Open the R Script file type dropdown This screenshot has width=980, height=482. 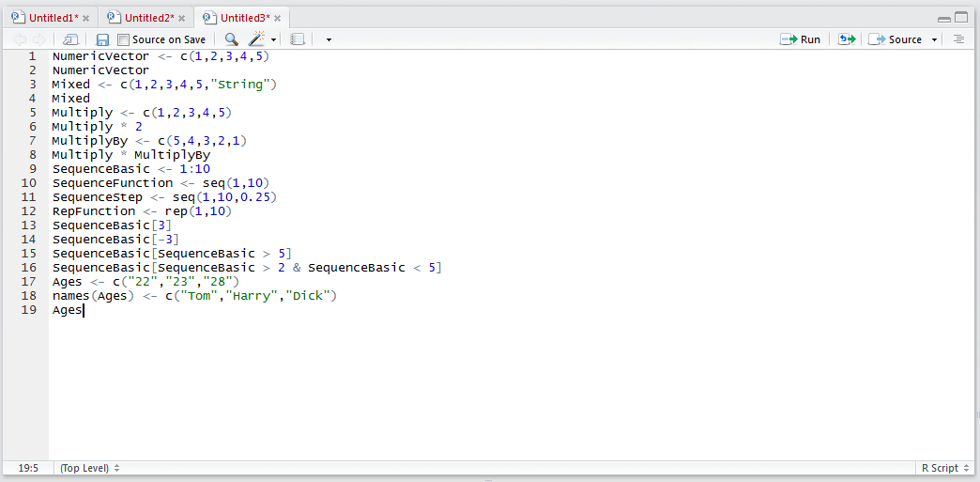tap(943, 468)
